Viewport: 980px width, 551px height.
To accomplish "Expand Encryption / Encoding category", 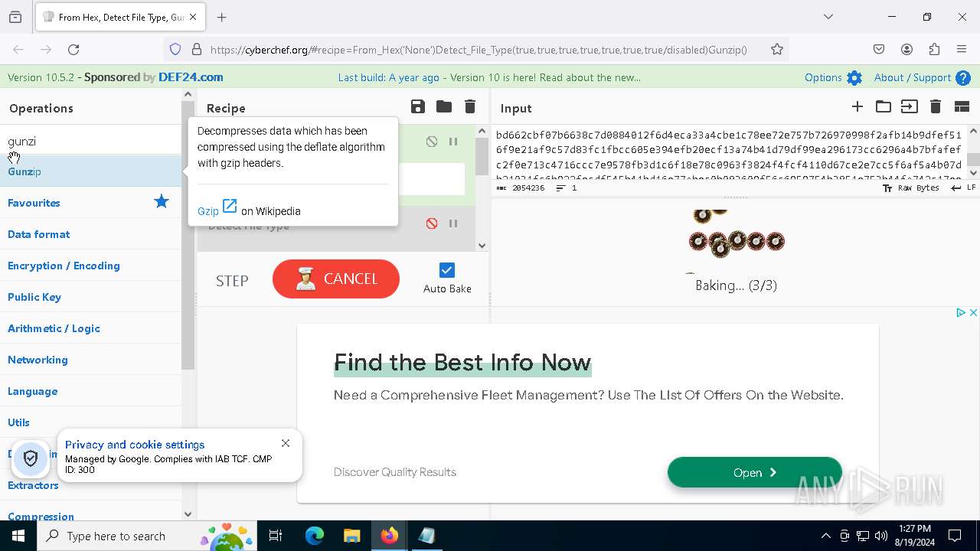I will point(91,266).
